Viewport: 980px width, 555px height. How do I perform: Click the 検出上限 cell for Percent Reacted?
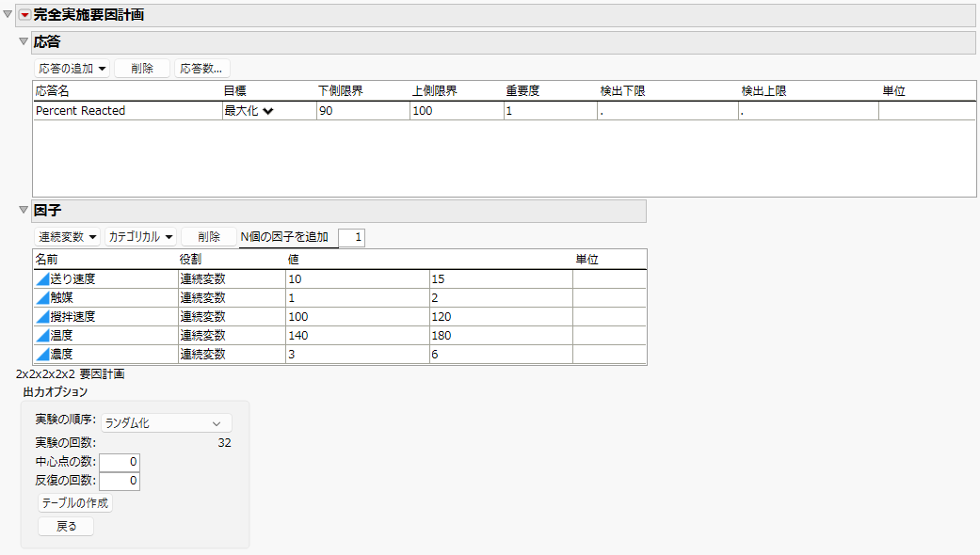[x=809, y=110]
